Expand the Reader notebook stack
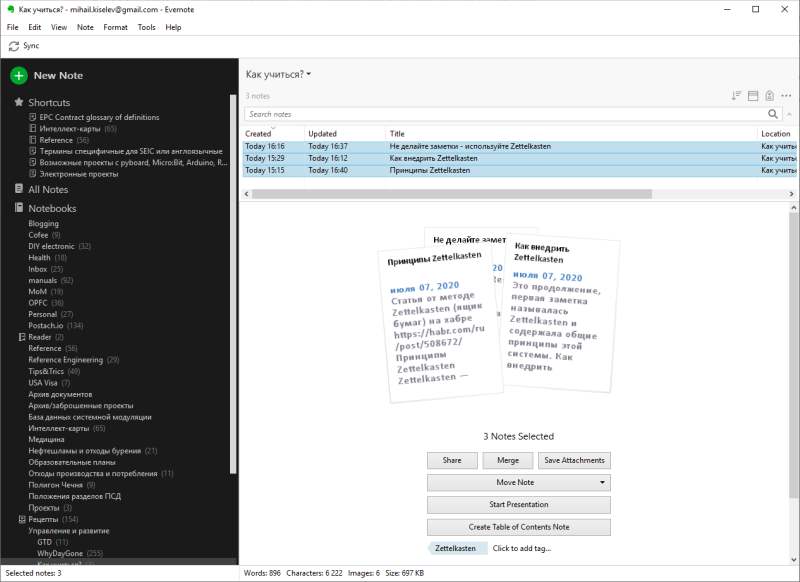Image resolution: width=800 pixels, height=582 pixels. (22, 337)
